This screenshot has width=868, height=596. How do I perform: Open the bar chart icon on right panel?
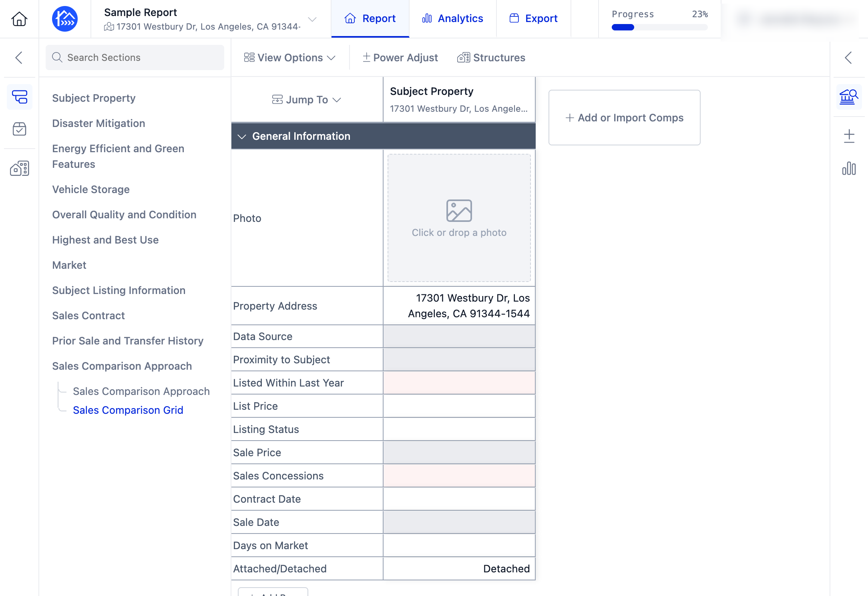point(849,168)
